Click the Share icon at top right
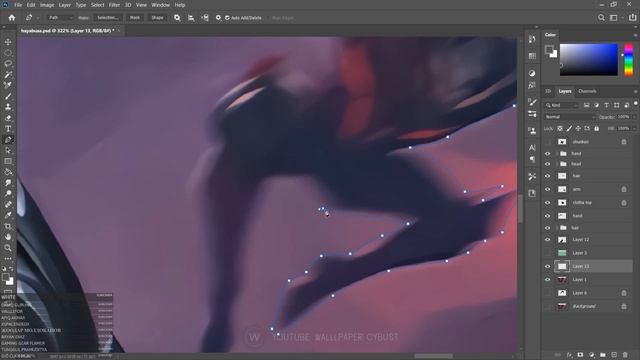Viewport: 640px width, 360px height. (633, 18)
